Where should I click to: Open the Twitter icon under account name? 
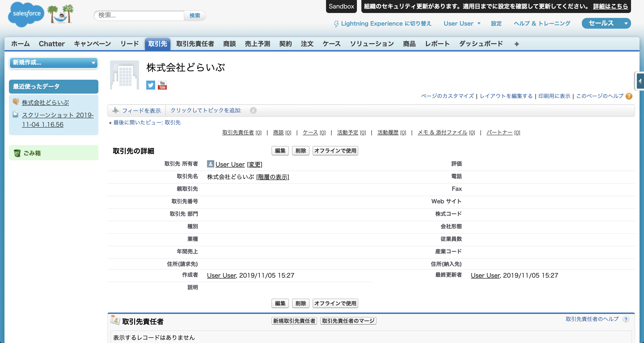(x=150, y=85)
